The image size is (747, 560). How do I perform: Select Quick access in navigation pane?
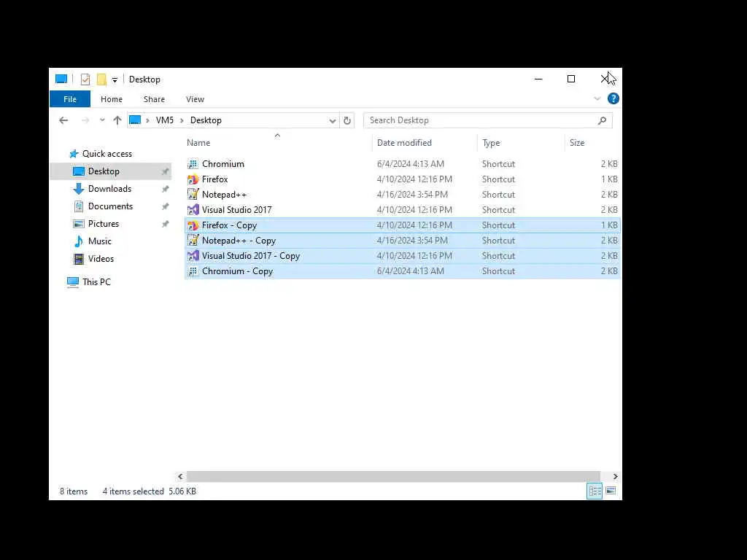point(107,154)
